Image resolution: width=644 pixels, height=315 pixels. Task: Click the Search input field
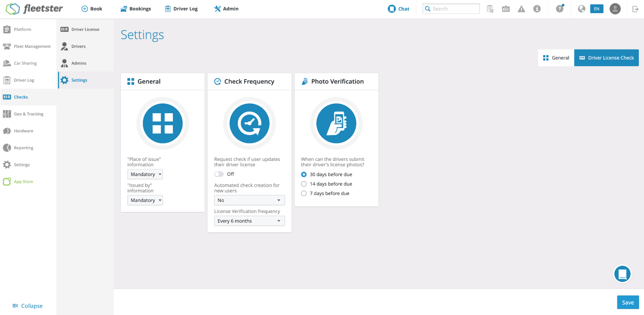[x=451, y=9]
